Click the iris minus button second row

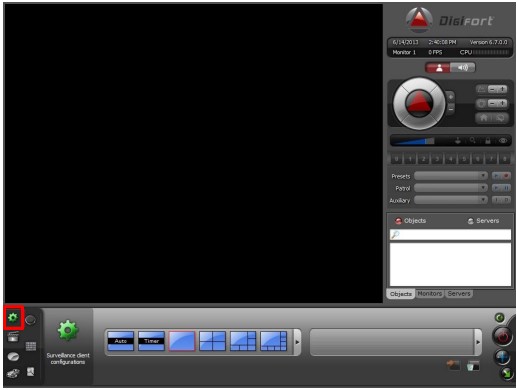pos(492,104)
